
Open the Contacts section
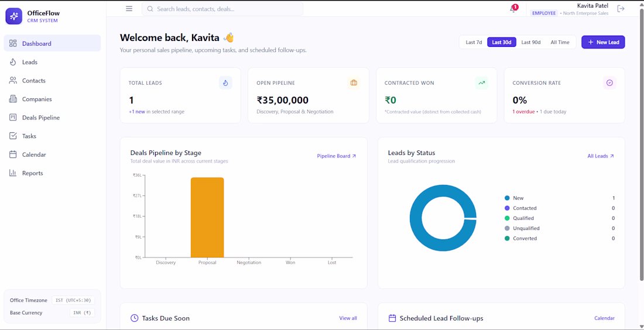coord(52,80)
